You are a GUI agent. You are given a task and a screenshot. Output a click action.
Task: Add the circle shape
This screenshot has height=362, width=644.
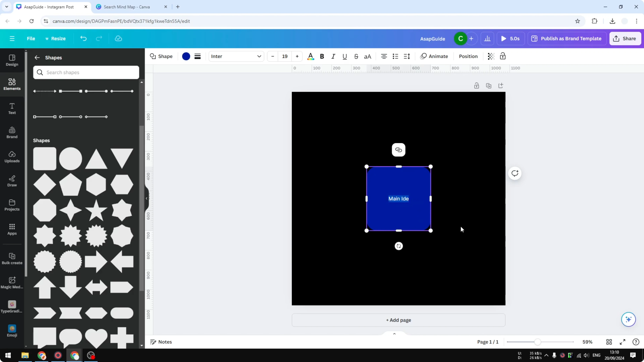coord(71,159)
